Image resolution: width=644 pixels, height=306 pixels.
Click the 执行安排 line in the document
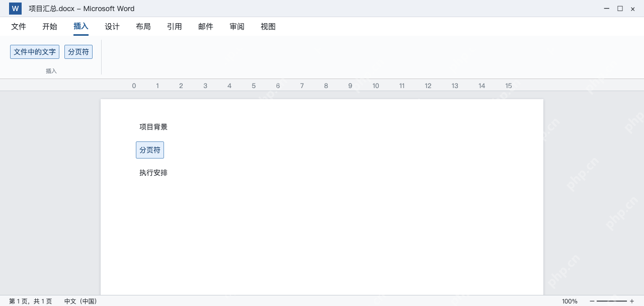pos(153,173)
